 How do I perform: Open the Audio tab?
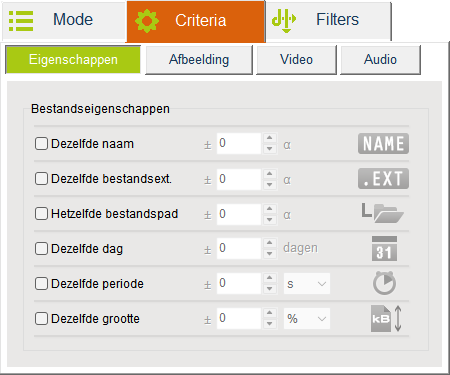click(380, 60)
